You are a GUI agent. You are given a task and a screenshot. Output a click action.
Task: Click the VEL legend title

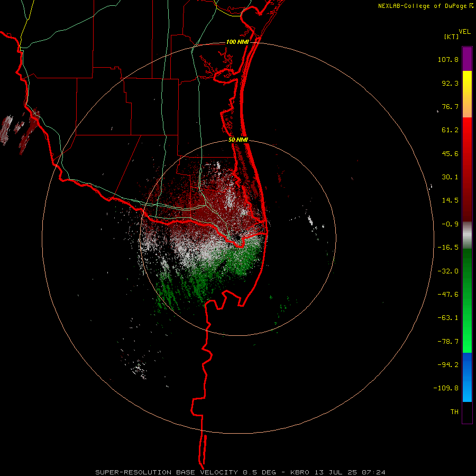pos(464,32)
